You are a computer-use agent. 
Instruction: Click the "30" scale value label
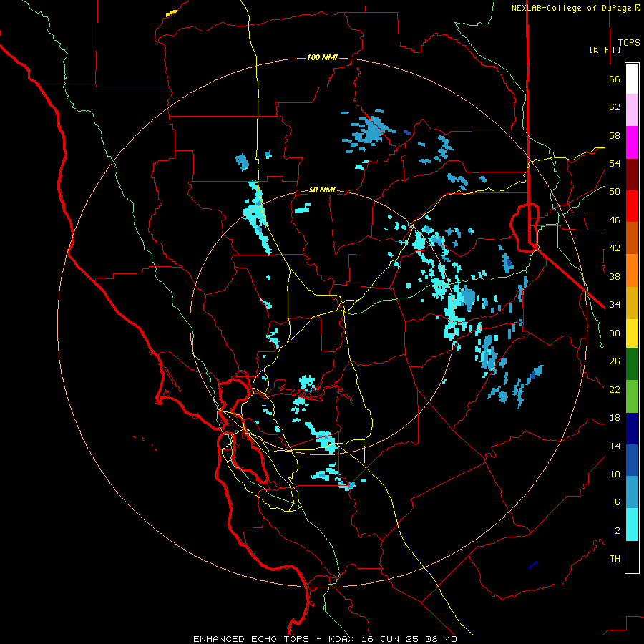tap(615, 333)
